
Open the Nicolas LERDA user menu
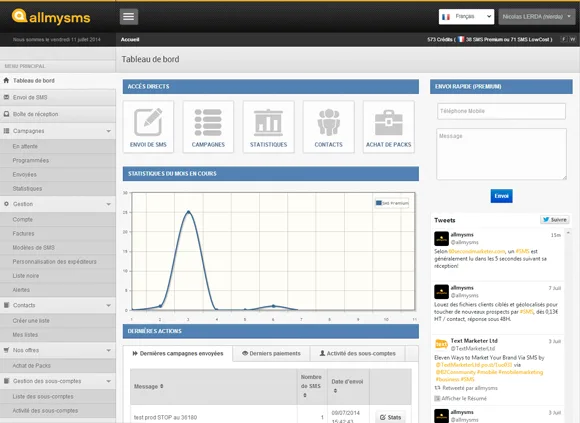click(537, 17)
